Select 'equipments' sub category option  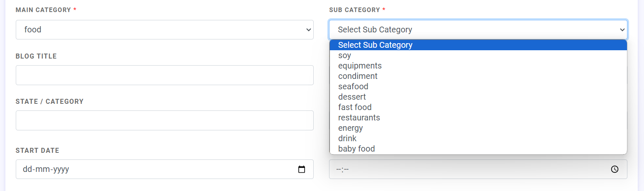(360, 66)
